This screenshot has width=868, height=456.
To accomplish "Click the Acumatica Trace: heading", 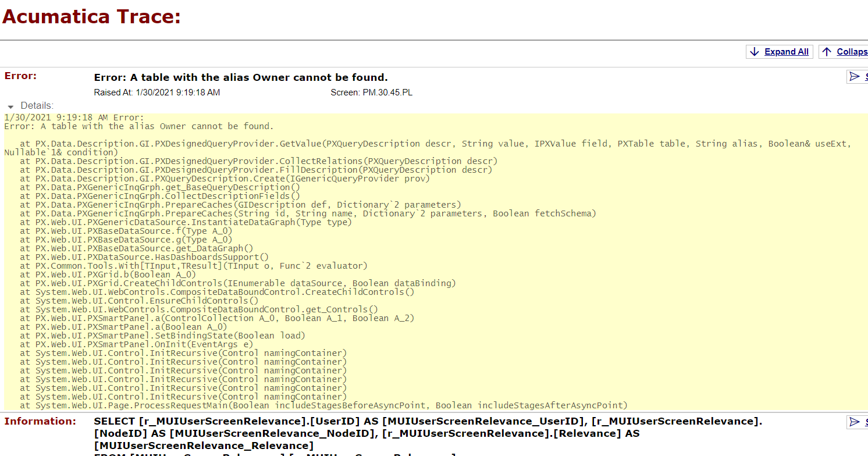I will pos(91,16).
